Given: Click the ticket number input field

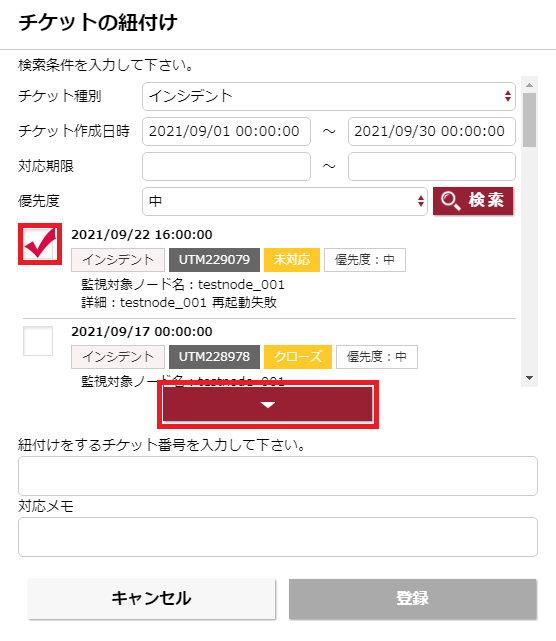Looking at the screenshot, I should tap(278, 476).
